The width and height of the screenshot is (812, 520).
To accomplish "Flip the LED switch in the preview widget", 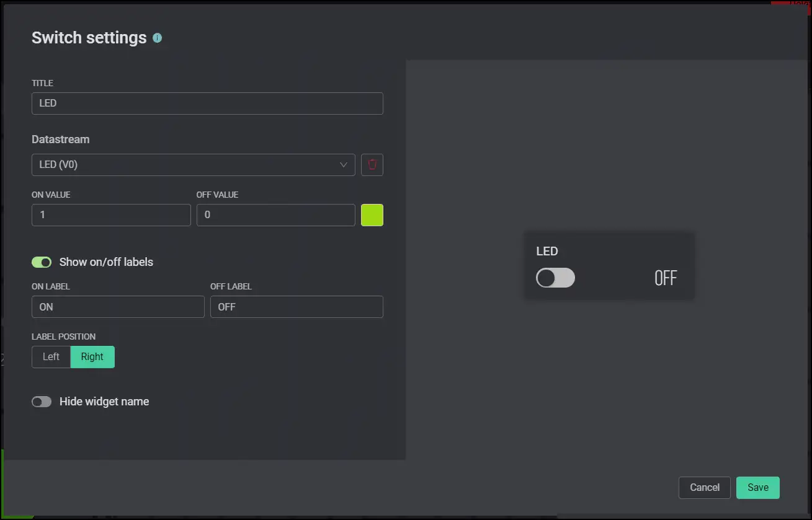I will pos(555,278).
